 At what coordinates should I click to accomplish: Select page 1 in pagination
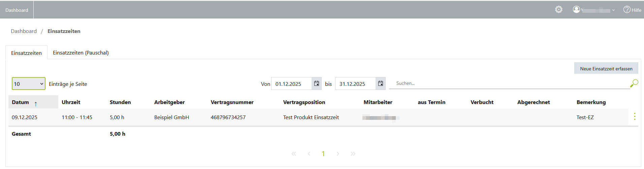323,154
